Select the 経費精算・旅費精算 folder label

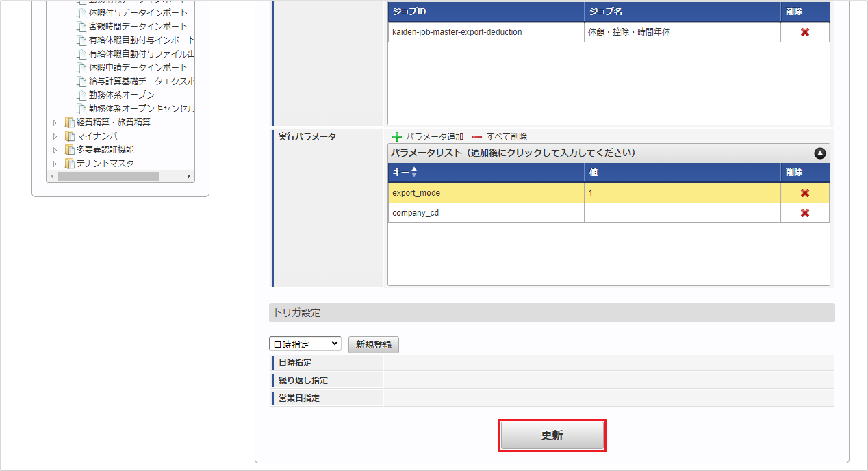point(114,122)
